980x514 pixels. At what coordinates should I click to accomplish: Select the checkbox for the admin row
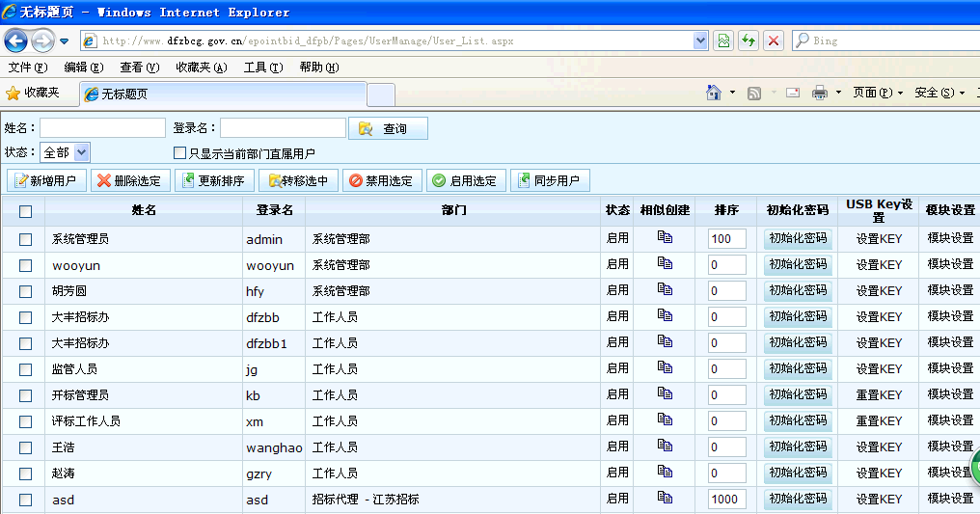click(x=25, y=239)
